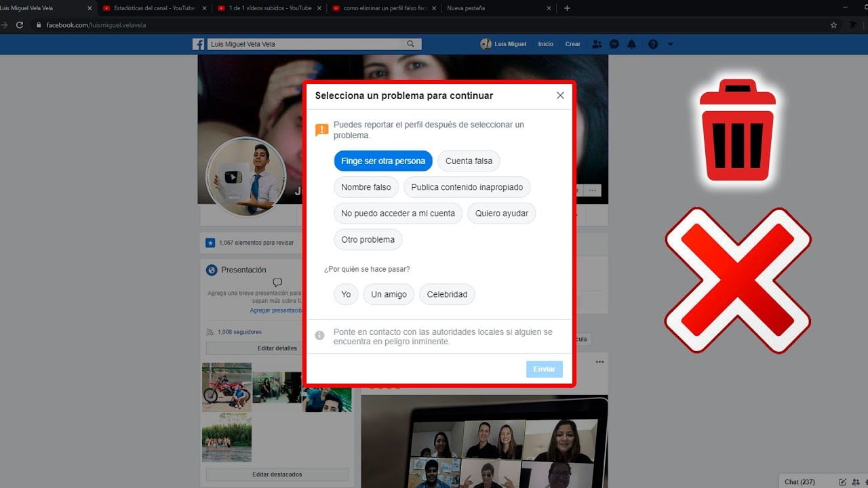This screenshot has height=488, width=868.
Task: Click the 'Editar destacados' button
Action: tap(277, 474)
